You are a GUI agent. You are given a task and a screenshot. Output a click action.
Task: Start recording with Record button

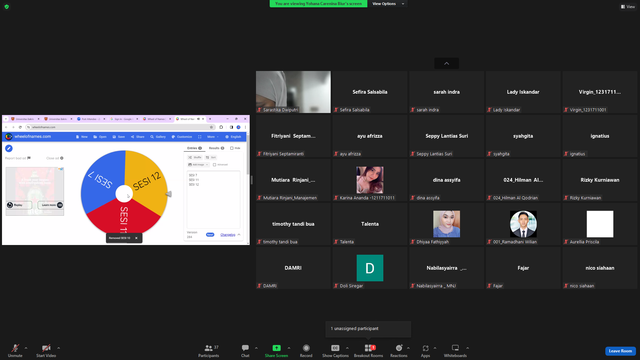point(306,350)
